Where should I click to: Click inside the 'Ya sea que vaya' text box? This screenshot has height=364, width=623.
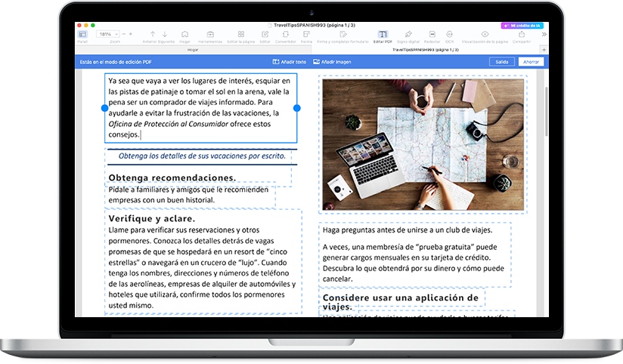[x=200, y=108]
